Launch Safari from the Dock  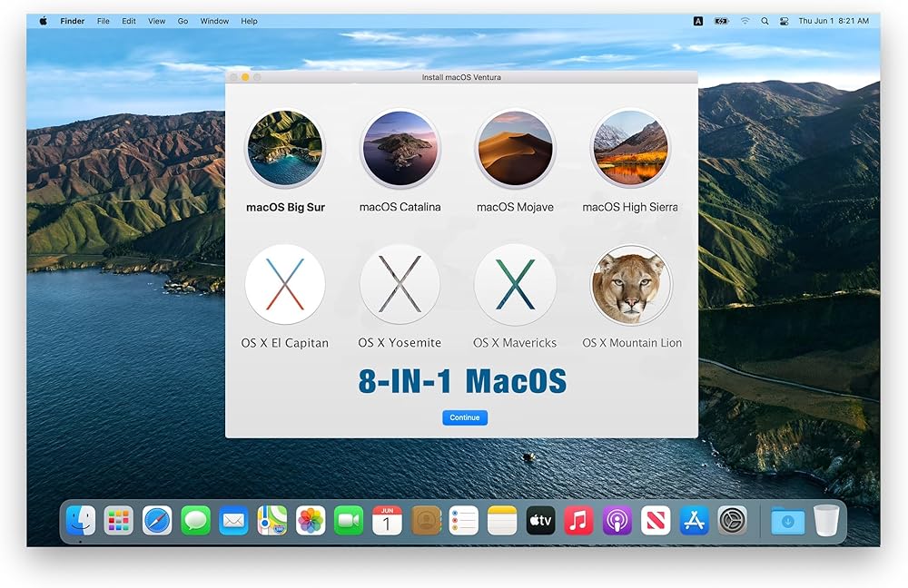pos(157,520)
